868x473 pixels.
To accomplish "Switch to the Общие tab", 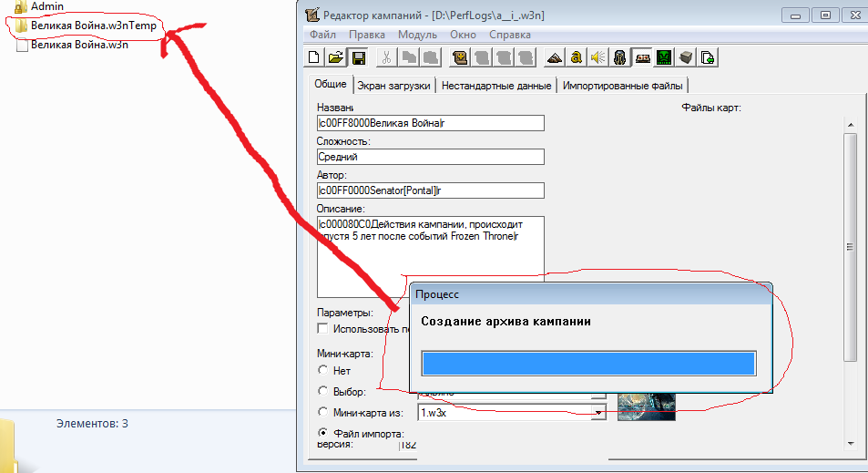I will (x=331, y=84).
